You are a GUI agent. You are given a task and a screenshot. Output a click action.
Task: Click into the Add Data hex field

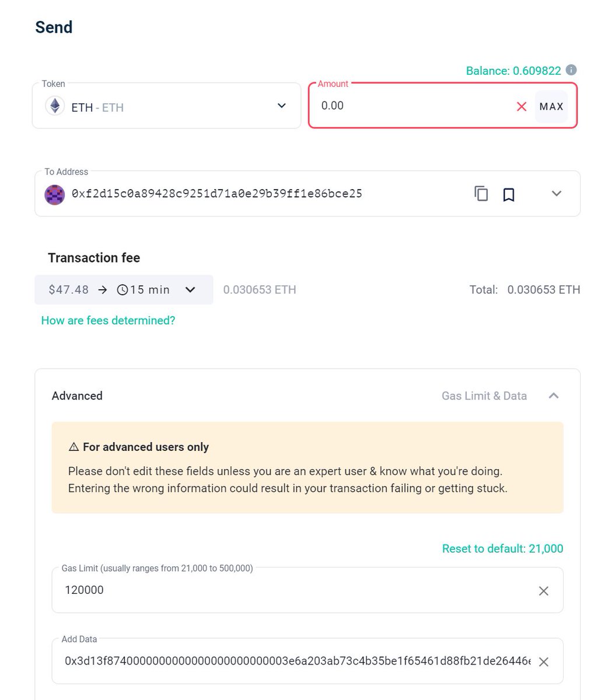pyautogui.click(x=298, y=661)
